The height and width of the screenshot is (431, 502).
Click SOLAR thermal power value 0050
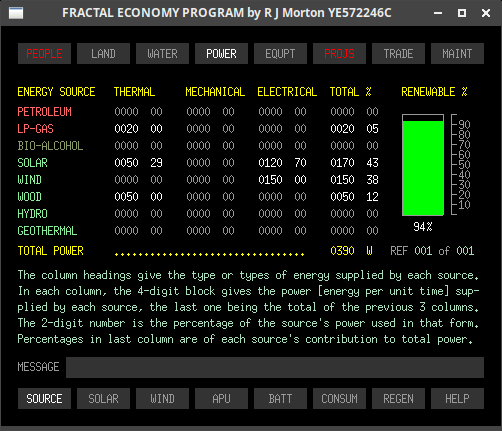coord(126,163)
